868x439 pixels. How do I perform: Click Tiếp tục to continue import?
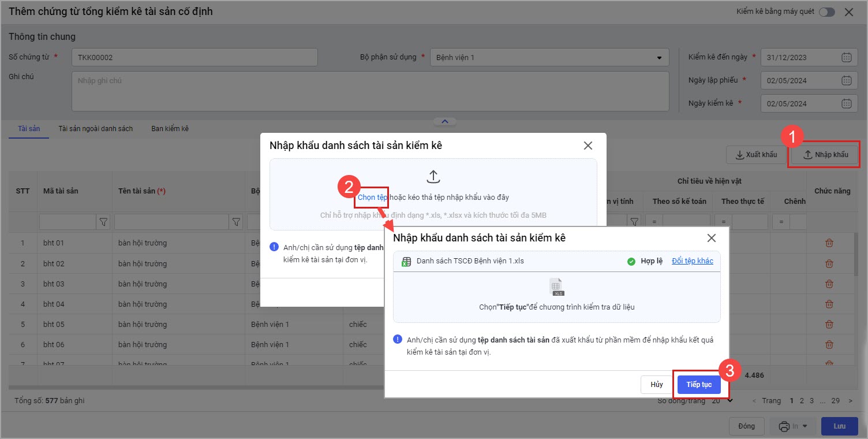[x=699, y=384]
